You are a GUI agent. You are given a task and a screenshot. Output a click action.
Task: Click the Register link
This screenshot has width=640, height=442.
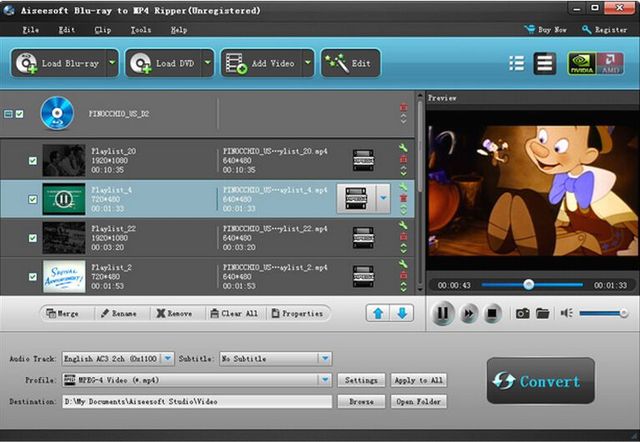click(x=604, y=29)
